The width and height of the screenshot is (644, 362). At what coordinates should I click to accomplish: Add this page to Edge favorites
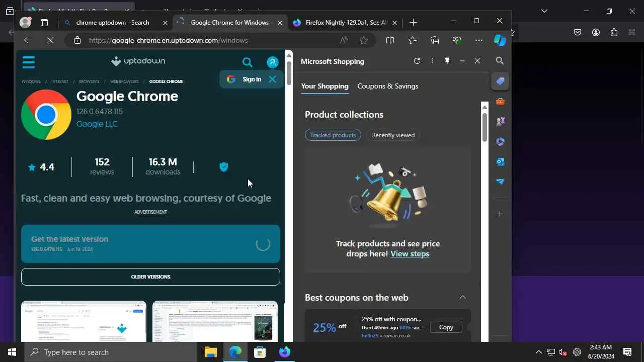click(x=364, y=40)
